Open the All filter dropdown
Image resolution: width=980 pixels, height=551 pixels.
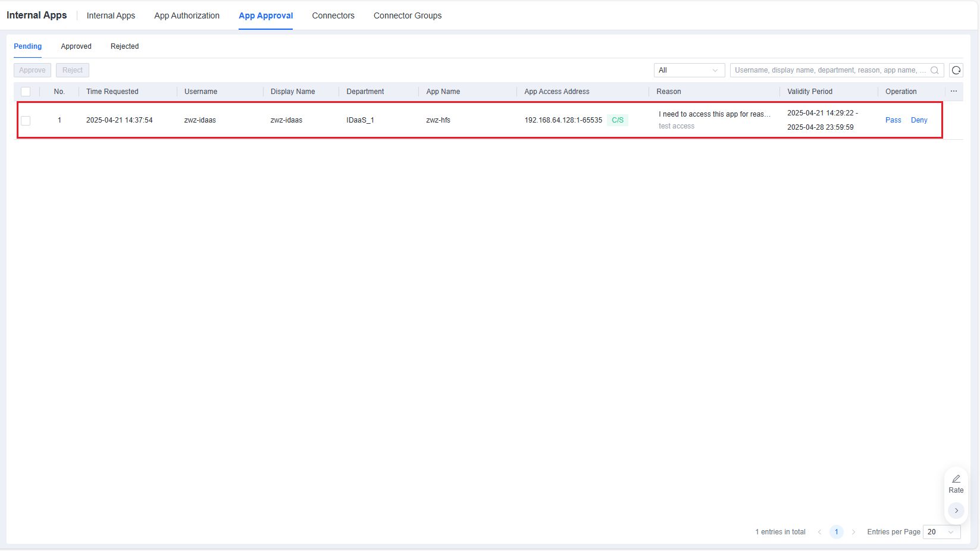click(x=689, y=70)
